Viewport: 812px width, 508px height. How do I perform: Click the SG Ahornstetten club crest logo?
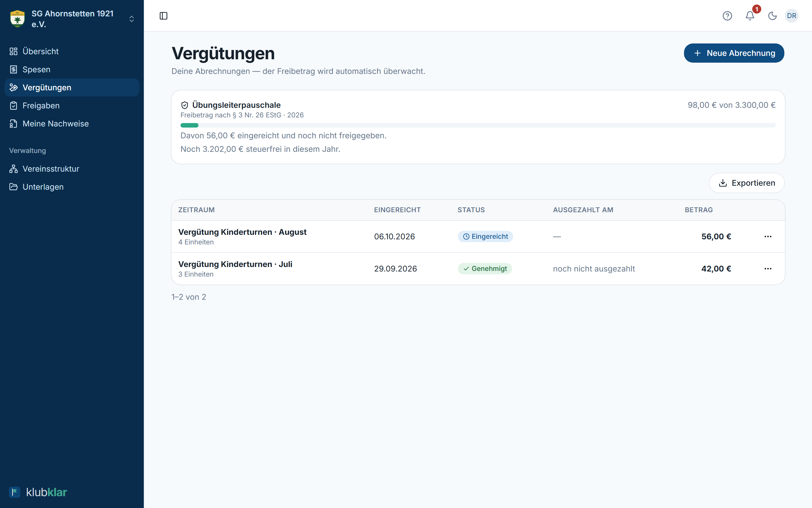point(17,19)
